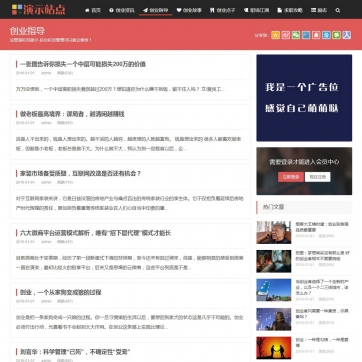Click the 热门文章 section heading

click(x=273, y=207)
